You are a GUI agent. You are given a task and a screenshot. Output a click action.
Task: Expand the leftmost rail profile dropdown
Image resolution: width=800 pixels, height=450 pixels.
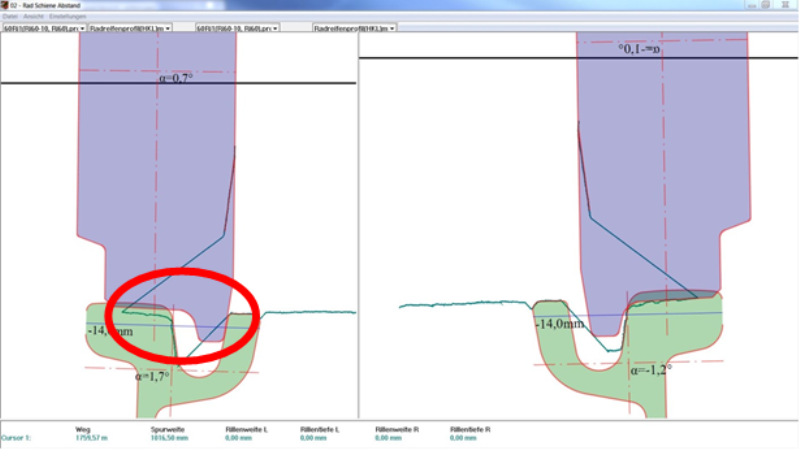pyautogui.click(x=43, y=28)
